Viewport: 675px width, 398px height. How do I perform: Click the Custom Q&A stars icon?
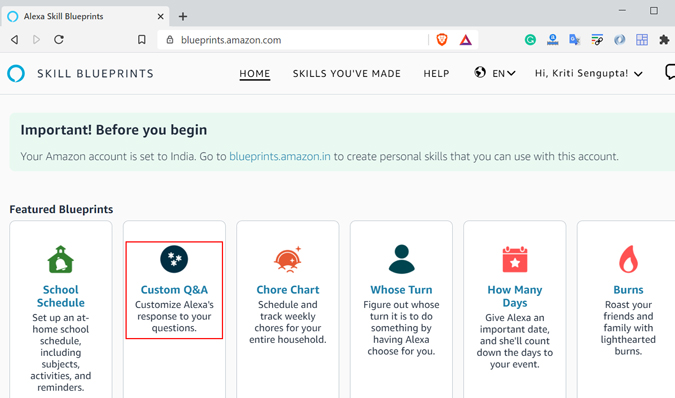pyautogui.click(x=174, y=259)
